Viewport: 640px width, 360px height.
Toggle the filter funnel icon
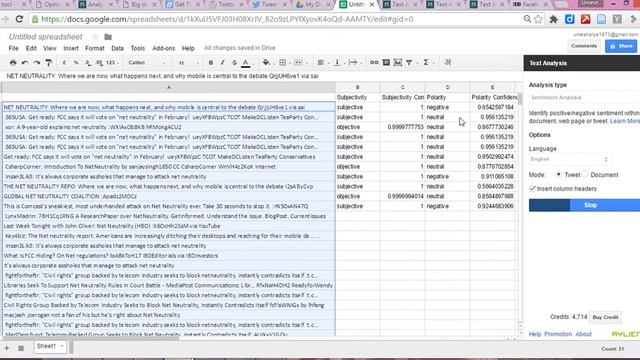[x=409, y=62]
